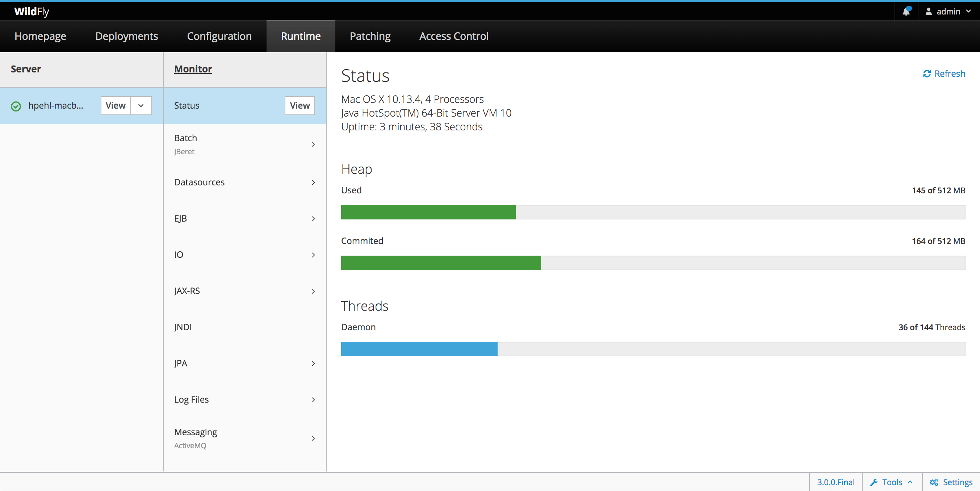Click the Tools wrench icon

point(874,482)
